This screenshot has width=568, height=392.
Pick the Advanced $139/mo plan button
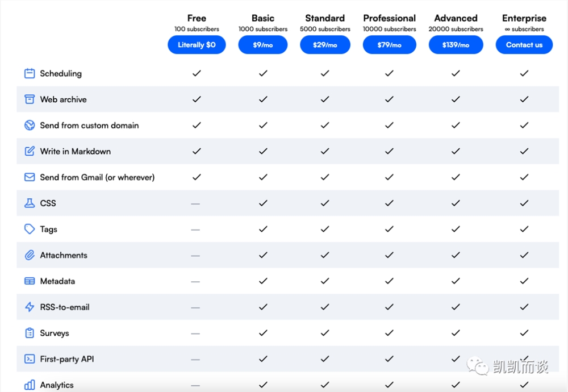tap(456, 44)
